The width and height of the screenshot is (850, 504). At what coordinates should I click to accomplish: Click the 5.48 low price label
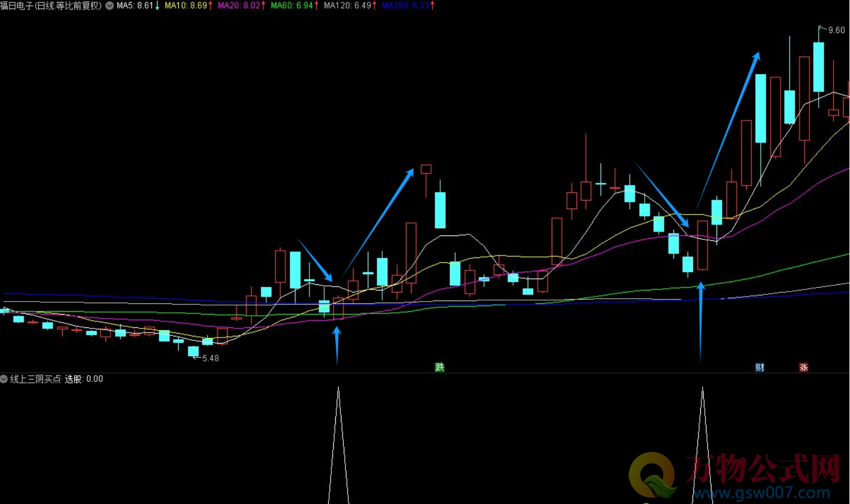210,358
